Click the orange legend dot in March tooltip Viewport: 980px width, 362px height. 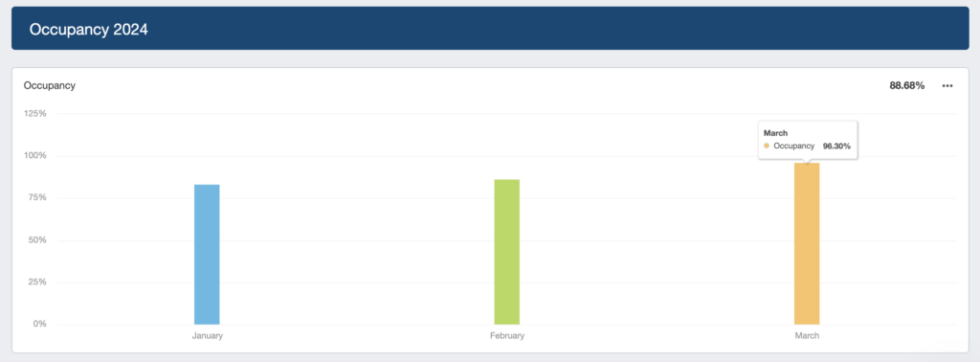(x=767, y=146)
